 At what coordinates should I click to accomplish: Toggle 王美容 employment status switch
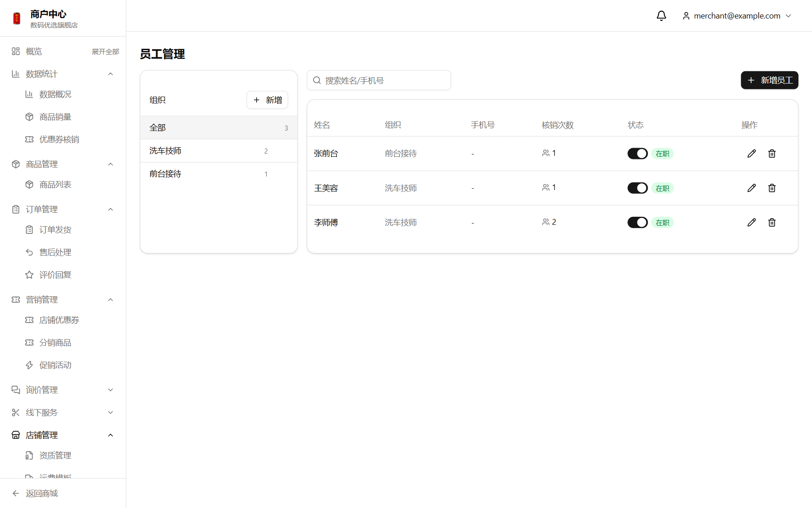pyautogui.click(x=637, y=188)
